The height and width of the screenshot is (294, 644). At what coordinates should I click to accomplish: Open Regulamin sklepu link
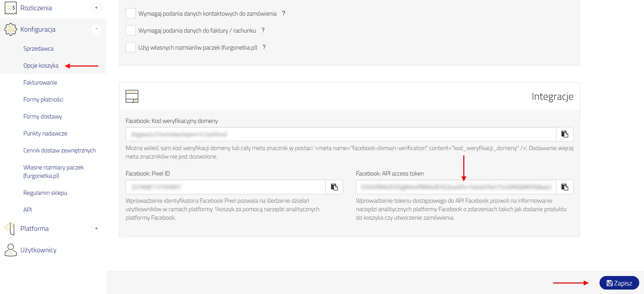point(45,193)
